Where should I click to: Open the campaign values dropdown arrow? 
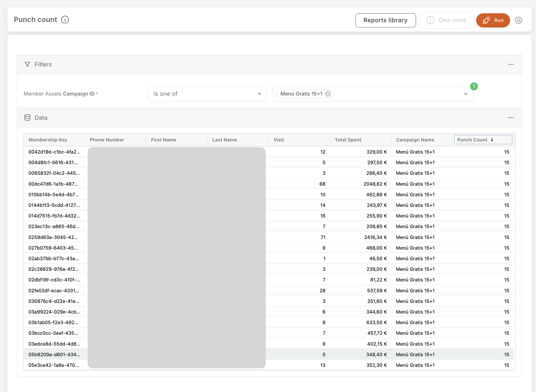click(466, 94)
